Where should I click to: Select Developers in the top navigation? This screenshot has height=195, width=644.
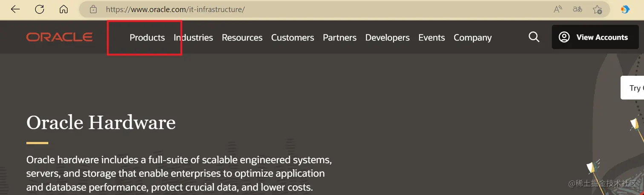[387, 37]
